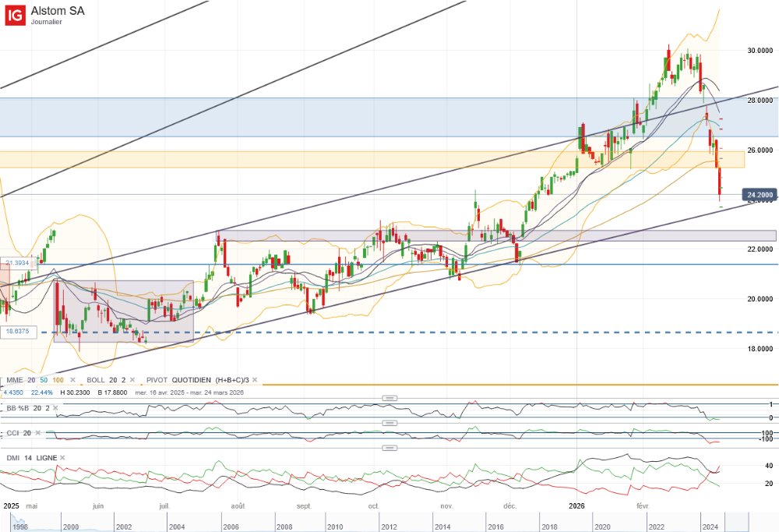Click the oct. month label on time axis
Screen dimensions: 779x532
click(374, 506)
